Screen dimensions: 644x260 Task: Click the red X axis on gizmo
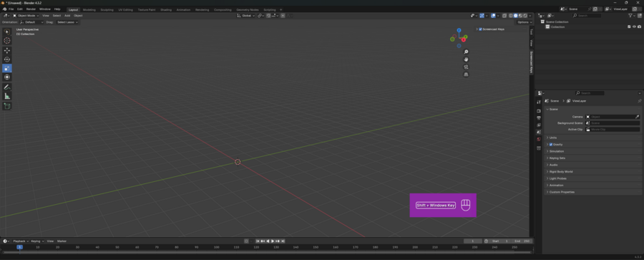[463, 40]
